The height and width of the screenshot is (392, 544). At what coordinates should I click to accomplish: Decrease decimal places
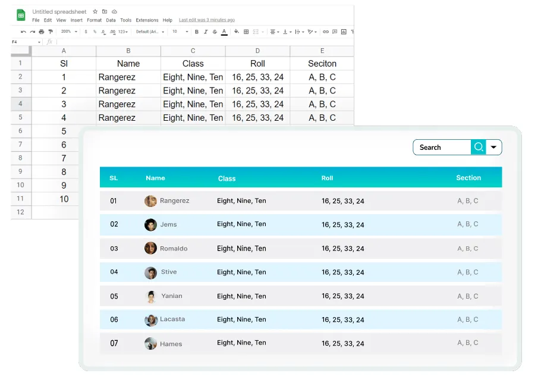[103, 32]
